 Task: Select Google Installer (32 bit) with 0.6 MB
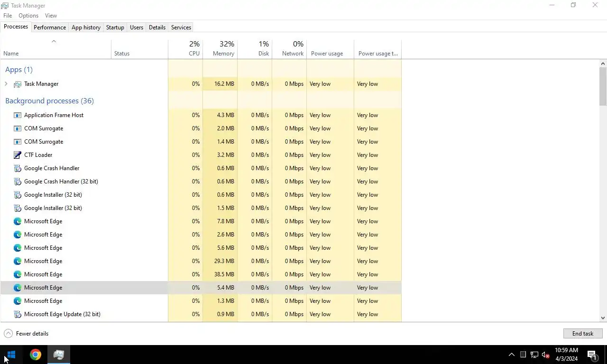201,195
